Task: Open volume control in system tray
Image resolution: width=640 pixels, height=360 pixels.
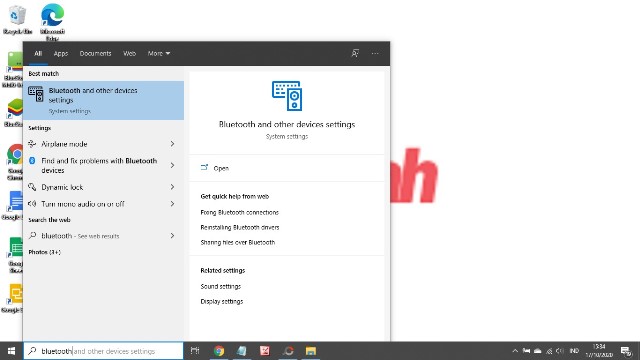Action: 560,351
